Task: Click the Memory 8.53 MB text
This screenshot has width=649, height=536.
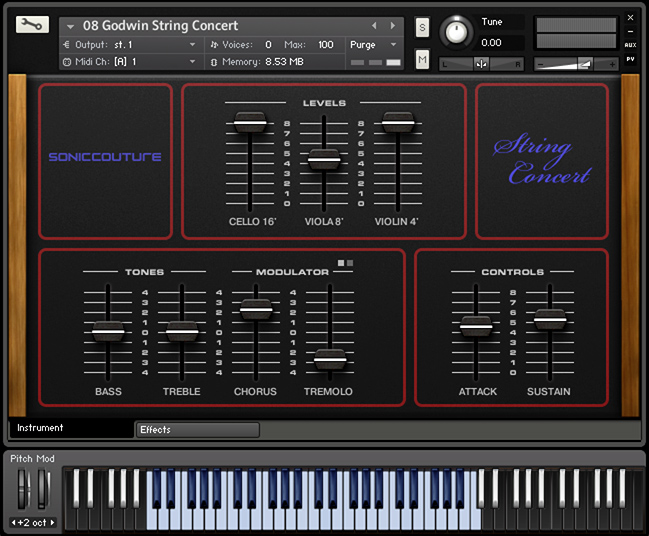Action: click(263, 62)
